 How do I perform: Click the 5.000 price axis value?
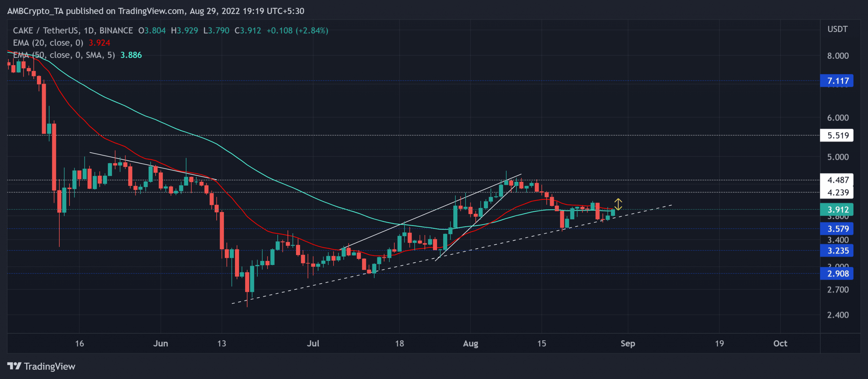pos(838,157)
